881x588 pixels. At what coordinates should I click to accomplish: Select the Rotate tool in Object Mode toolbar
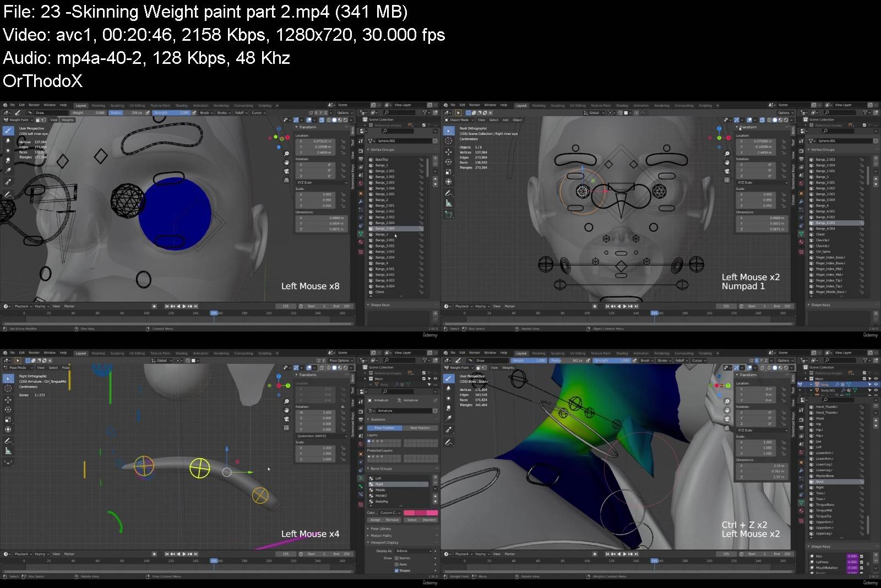click(x=449, y=161)
